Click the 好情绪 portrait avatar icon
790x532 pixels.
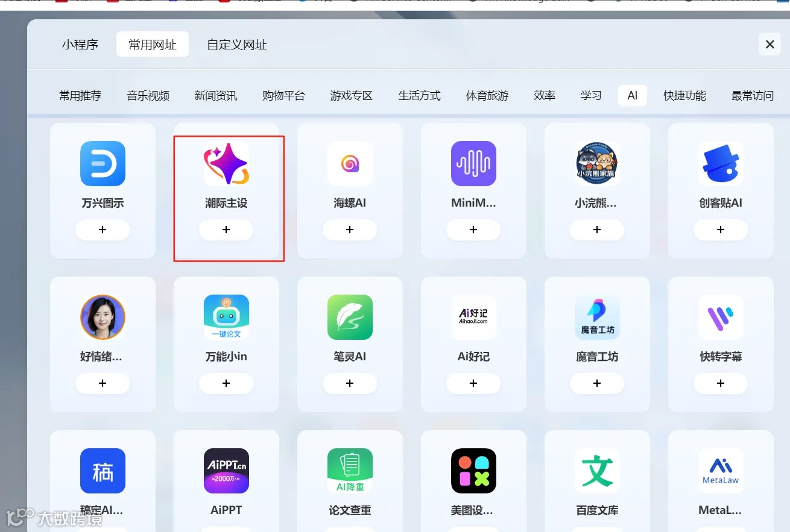point(103,317)
